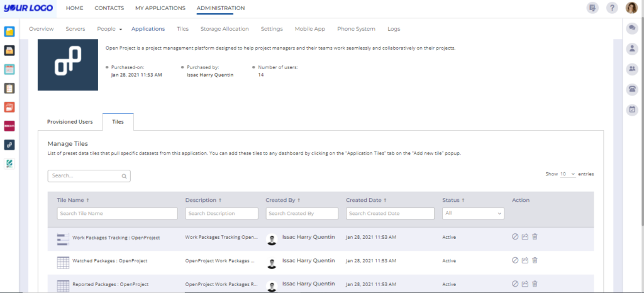Click the Search Created By filter field

[x=302, y=213]
